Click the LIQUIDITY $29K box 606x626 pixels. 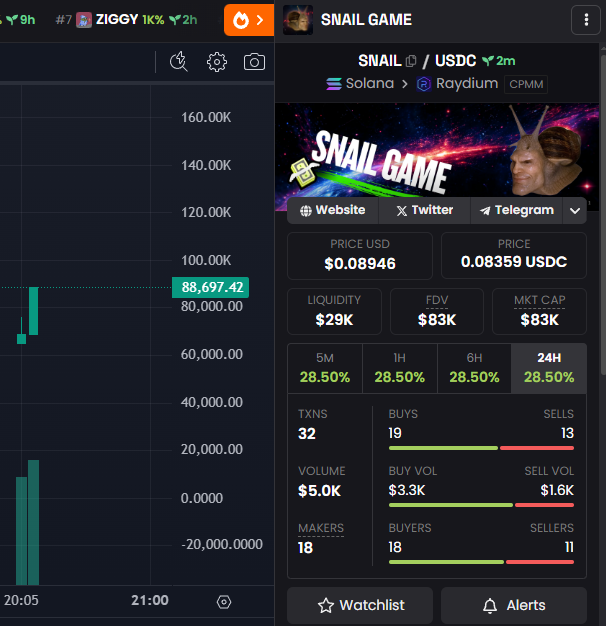pos(334,311)
